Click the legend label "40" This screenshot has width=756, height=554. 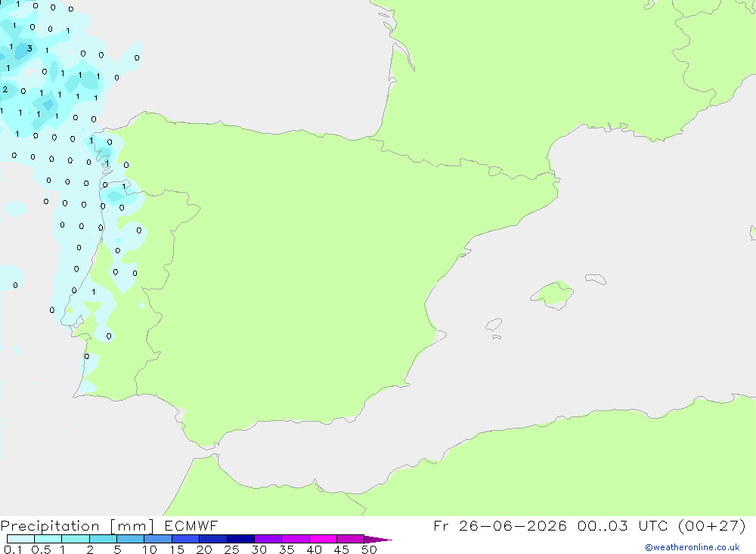(x=314, y=549)
